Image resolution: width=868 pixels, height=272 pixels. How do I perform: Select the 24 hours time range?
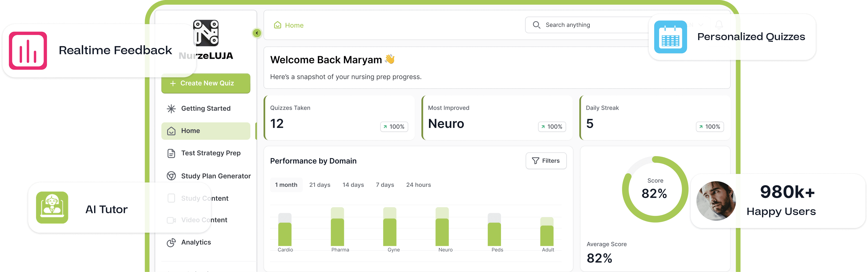tap(418, 185)
